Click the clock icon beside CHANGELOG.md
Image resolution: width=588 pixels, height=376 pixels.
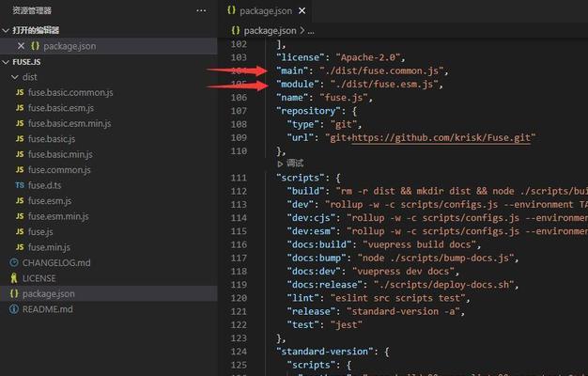pyautogui.click(x=14, y=262)
